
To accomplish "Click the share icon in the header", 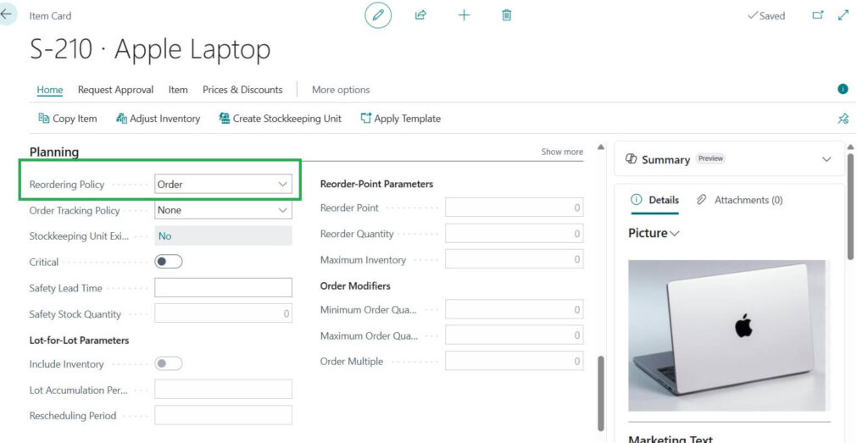I will tap(420, 15).
